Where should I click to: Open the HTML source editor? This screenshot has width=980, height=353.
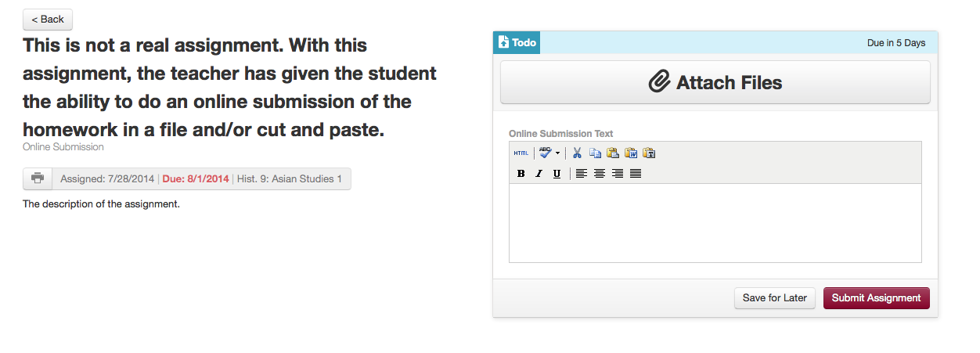pyautogui.click(x=521, y=153)
